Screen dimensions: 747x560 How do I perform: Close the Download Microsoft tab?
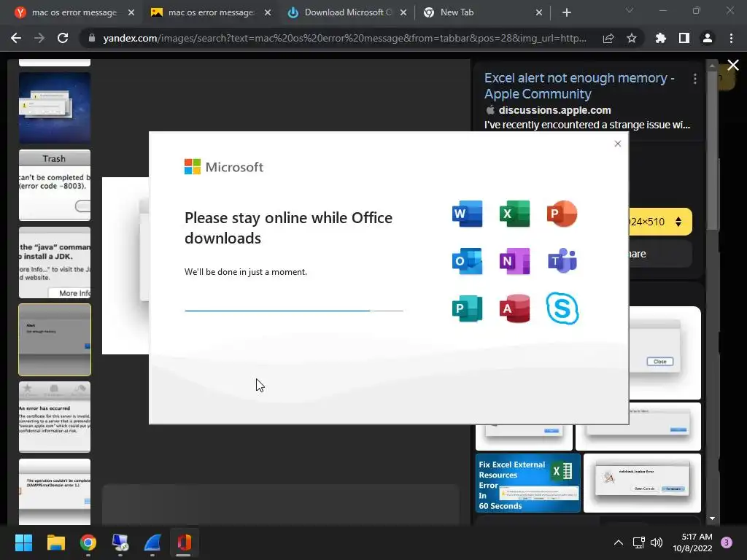coord(403,13)
